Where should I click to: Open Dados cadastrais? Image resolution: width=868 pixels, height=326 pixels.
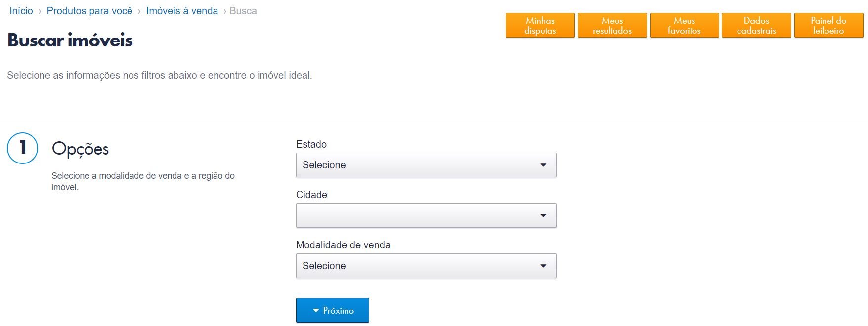click(x=756, y=25)
